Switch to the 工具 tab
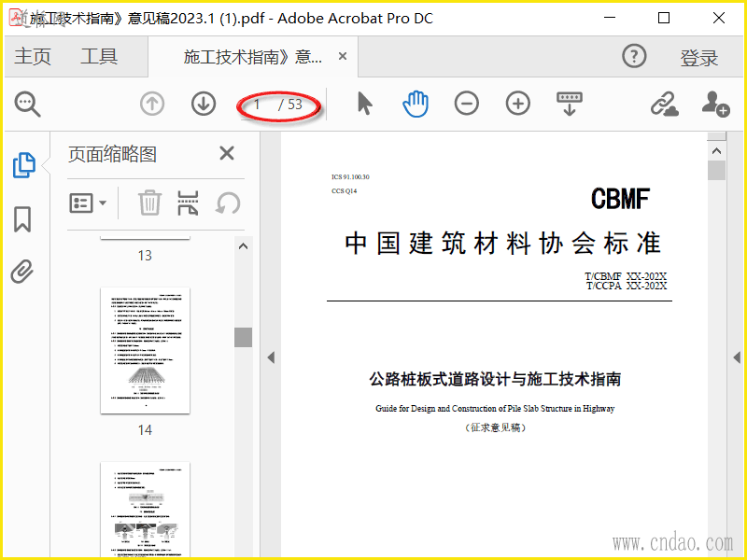The image size is (747, 560). (x=99, y=56)
